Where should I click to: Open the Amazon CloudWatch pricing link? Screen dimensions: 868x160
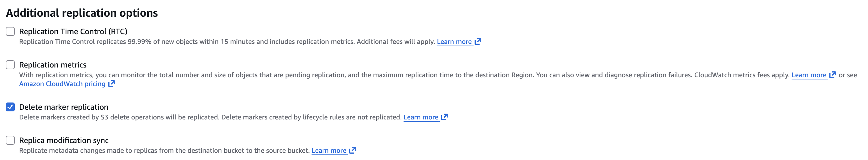[62, 84]
